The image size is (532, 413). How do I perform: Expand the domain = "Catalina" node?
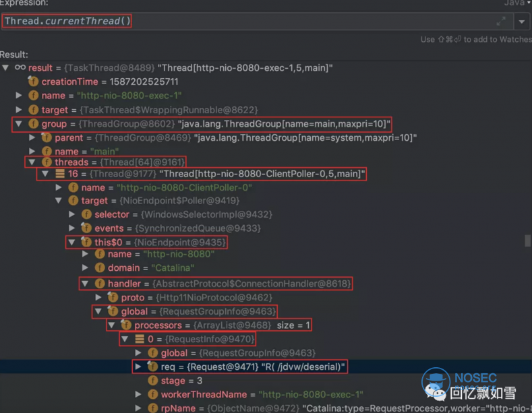click(x=85, y=268)
